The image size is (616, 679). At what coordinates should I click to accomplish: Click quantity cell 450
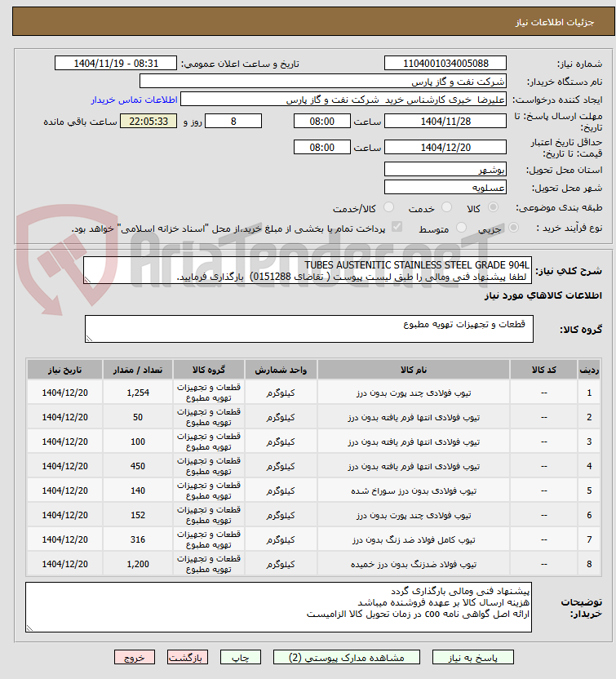138,466
